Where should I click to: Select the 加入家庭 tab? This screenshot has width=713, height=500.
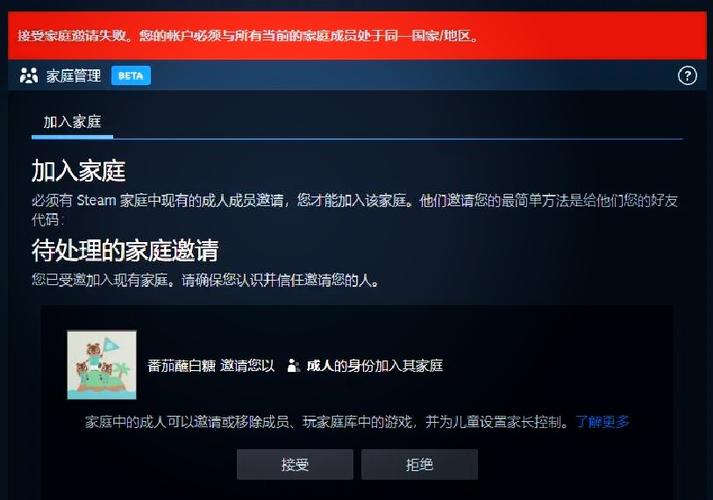click(72, 122)
